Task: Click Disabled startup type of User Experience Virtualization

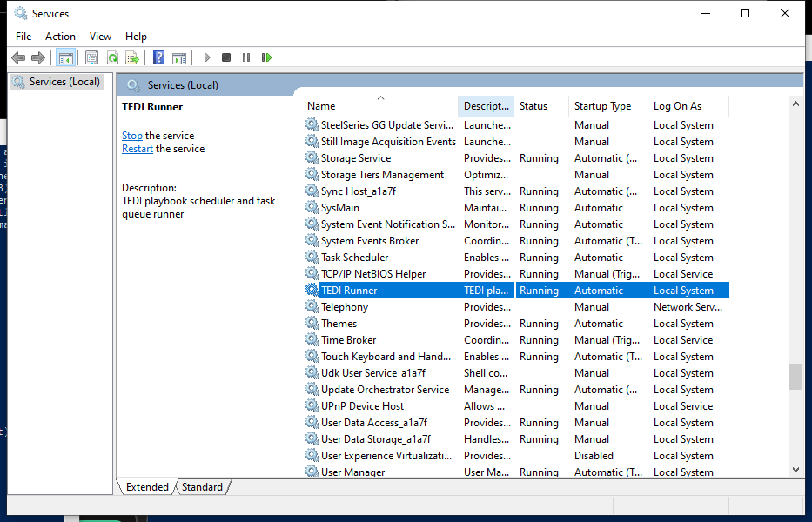Action: (x=594, y=456)
